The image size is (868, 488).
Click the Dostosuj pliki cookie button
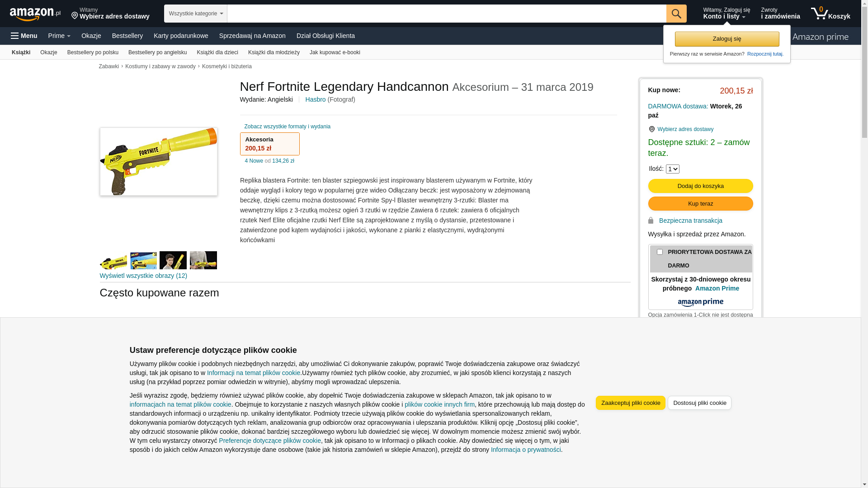click(699, 403)
